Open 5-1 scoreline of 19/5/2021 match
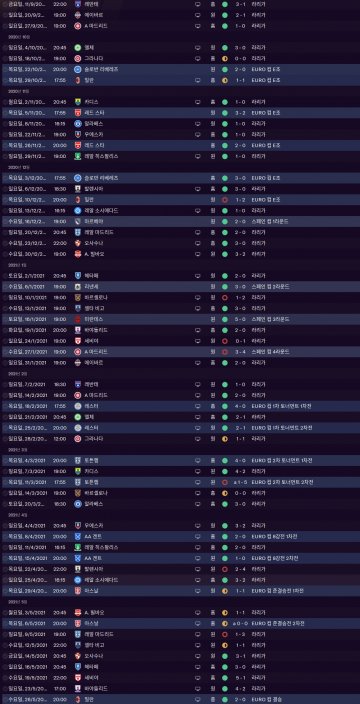Screen dimensions: 360x704 240,678
